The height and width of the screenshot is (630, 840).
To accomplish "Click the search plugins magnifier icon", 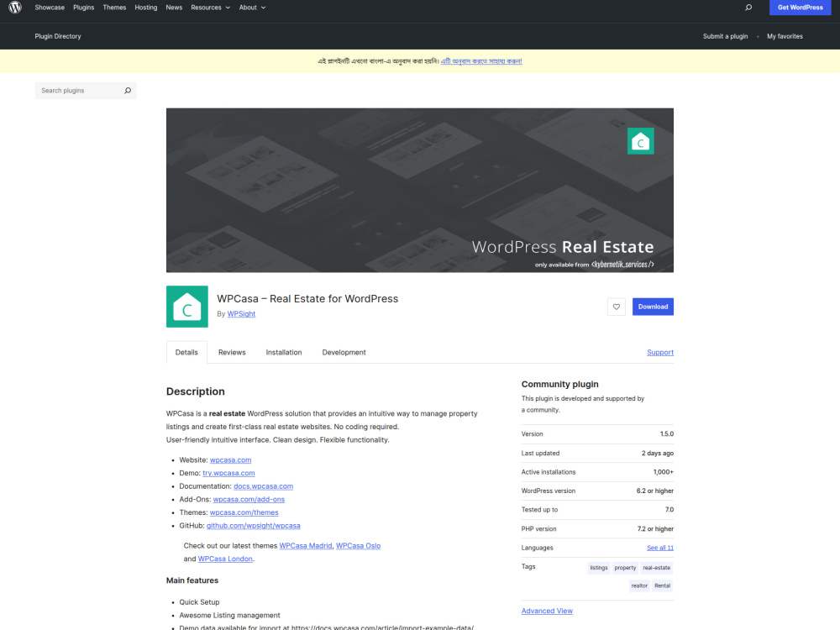I will tap(128, 91).
